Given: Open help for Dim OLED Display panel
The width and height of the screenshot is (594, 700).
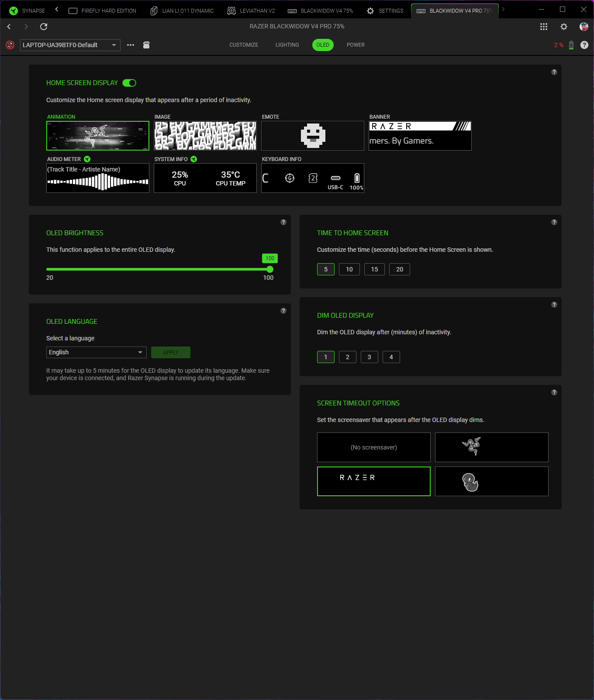Looking at the screenshot, I should tap(554, 305).
